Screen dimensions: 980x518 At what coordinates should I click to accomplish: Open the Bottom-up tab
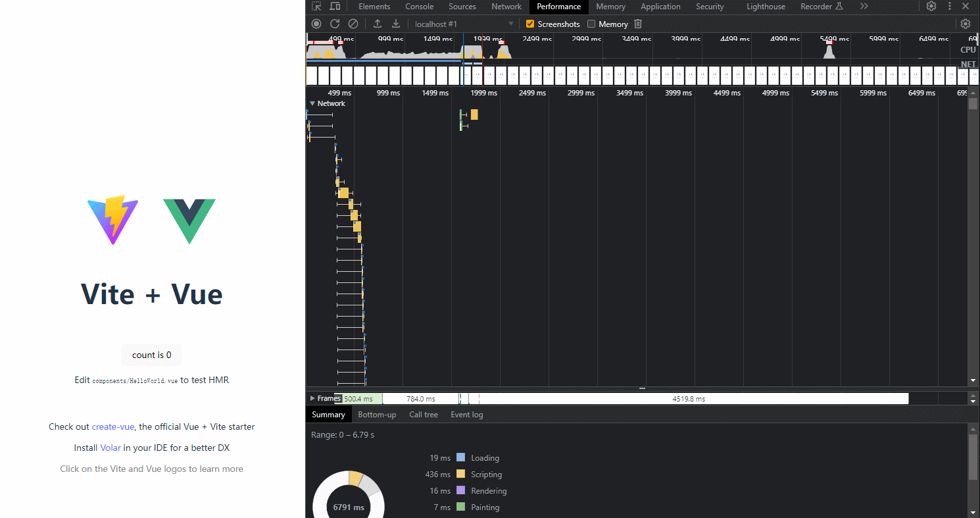click(377, 415)
